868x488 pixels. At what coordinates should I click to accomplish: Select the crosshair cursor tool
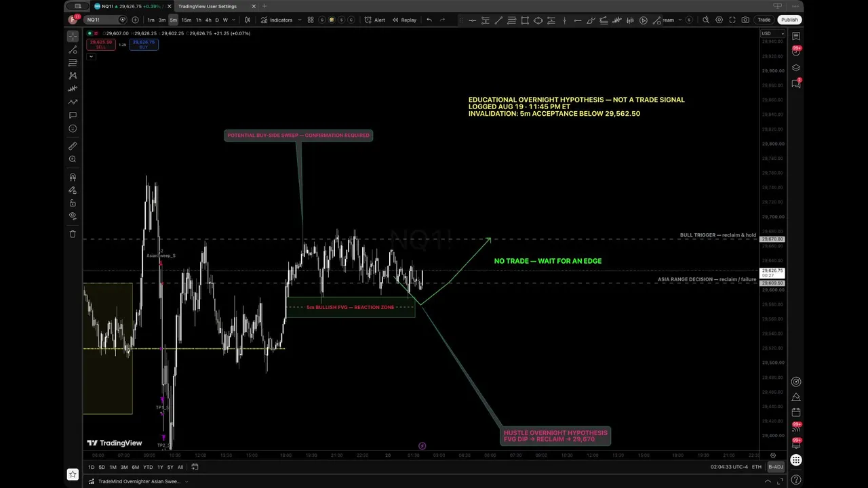click(x=73, y=36)
